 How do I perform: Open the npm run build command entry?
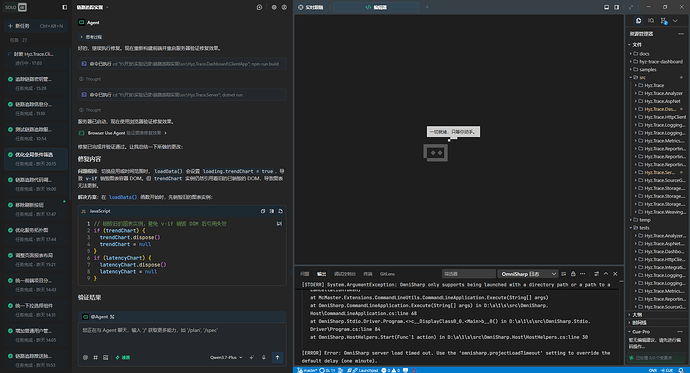[182, 64]
